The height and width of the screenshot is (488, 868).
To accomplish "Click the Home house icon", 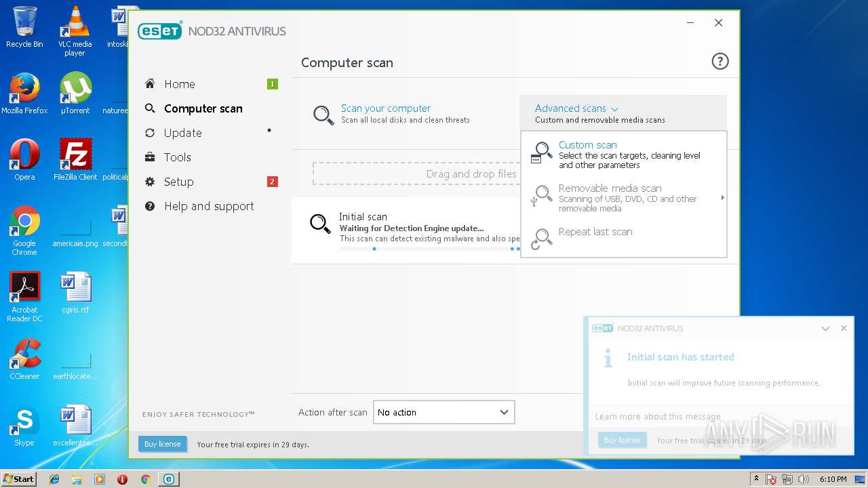I will tap(150, 83).
